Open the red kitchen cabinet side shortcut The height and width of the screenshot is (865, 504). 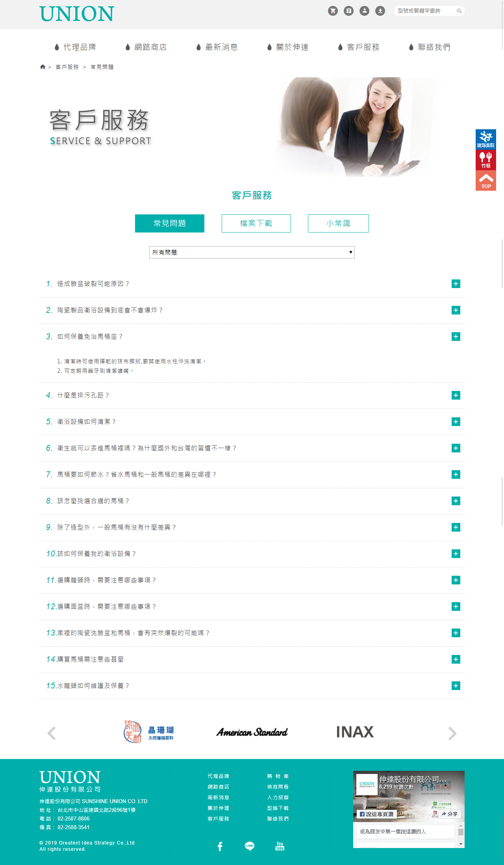point(486,160)
